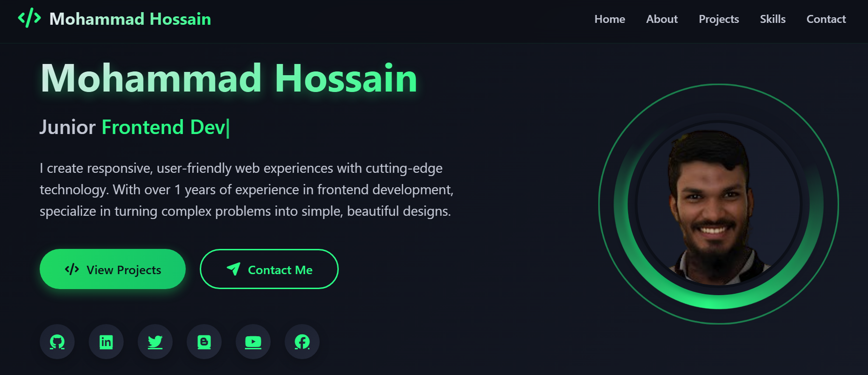Open the Projects nav link
Screen dimensions: 868x375
[x=719, y=19]
